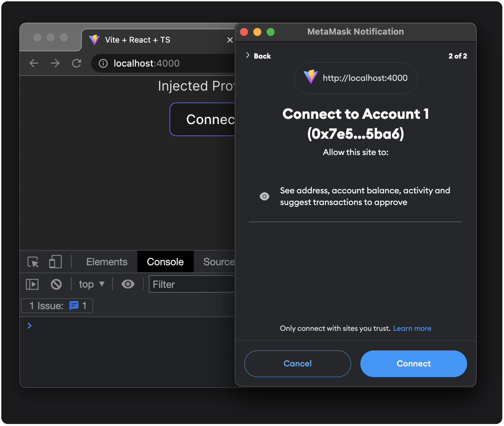The image size is (504, 426).
Task: Click the Back chevron arrow in MetaMask
Action: click(248, 55)
